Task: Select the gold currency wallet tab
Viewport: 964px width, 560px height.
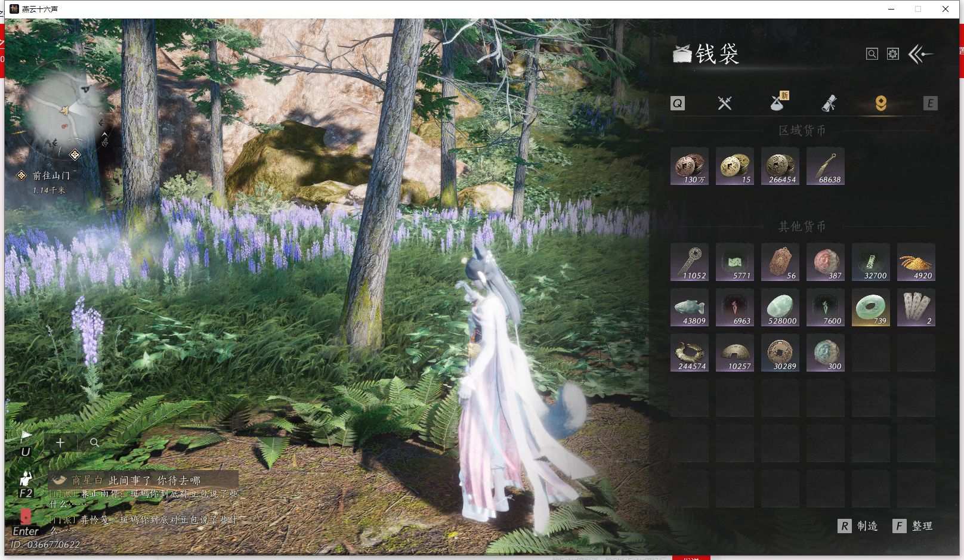Action: coord(880,103)
